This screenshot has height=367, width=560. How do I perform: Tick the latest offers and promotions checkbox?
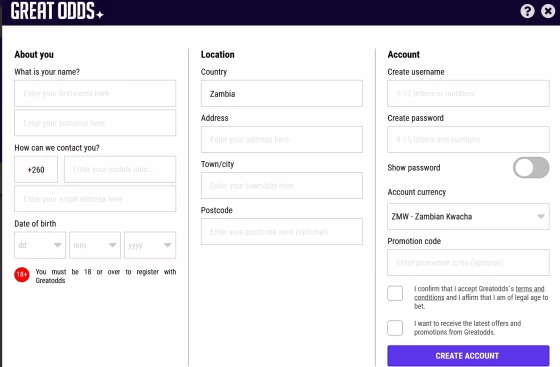tap(395, 328)
